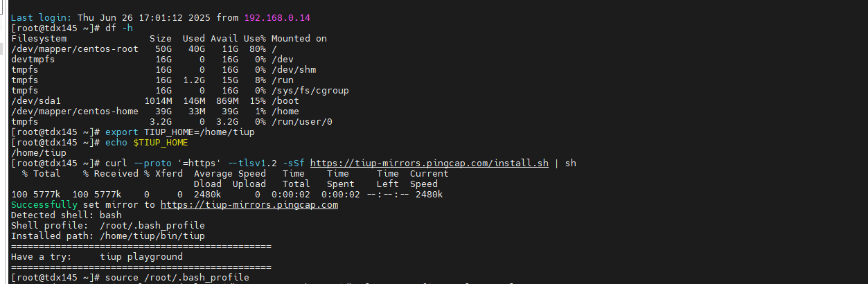
Task: Open the tiup-mirrors.pingcap.com link after 'set mirror to'
Action: click(249, 205)
